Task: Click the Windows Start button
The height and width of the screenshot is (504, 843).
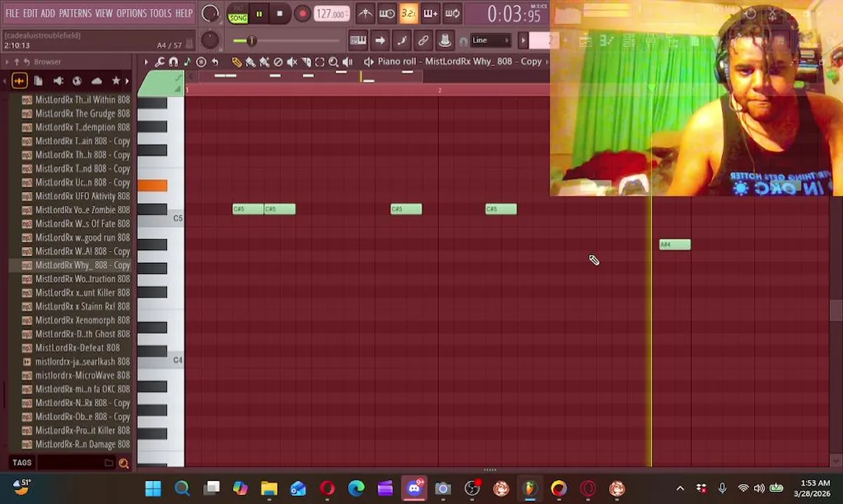Action: point(153,488)
